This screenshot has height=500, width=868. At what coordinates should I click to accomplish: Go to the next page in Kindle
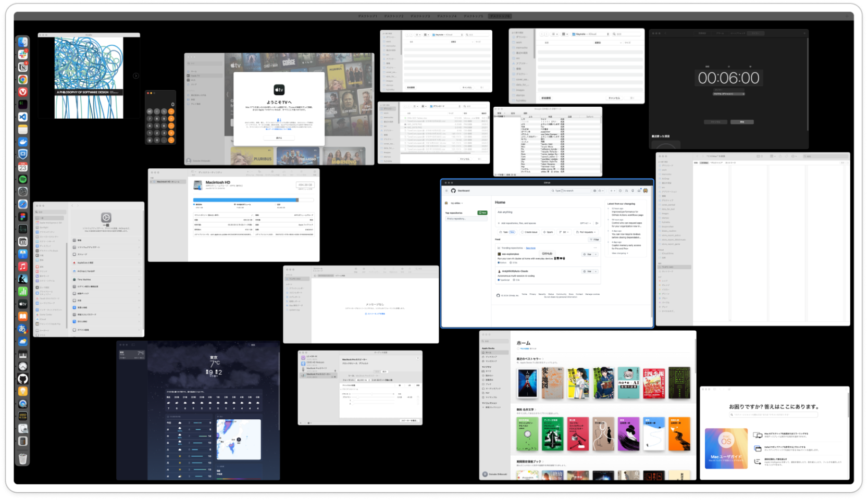click(135, 76)
